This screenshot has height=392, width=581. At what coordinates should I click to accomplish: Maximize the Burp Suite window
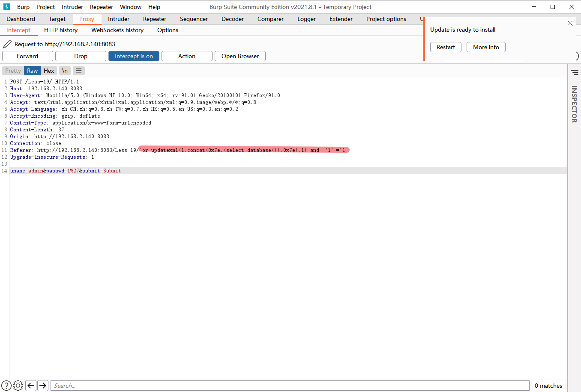click(553, 7)
